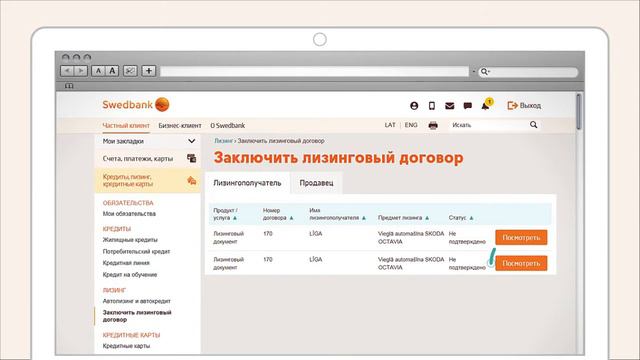This screenshot has width=640, height=360.
Task: Open Жилищные кредиты link
Action: (130, 240)
